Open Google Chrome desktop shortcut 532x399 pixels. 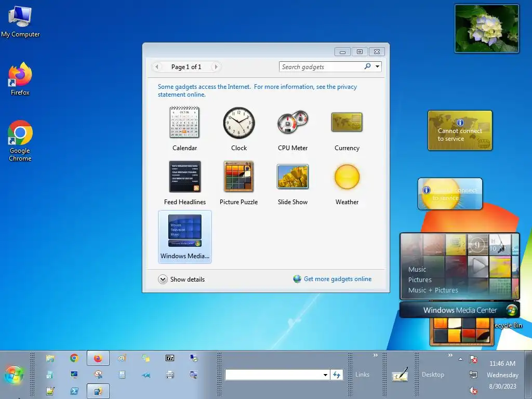pos(20,141)
